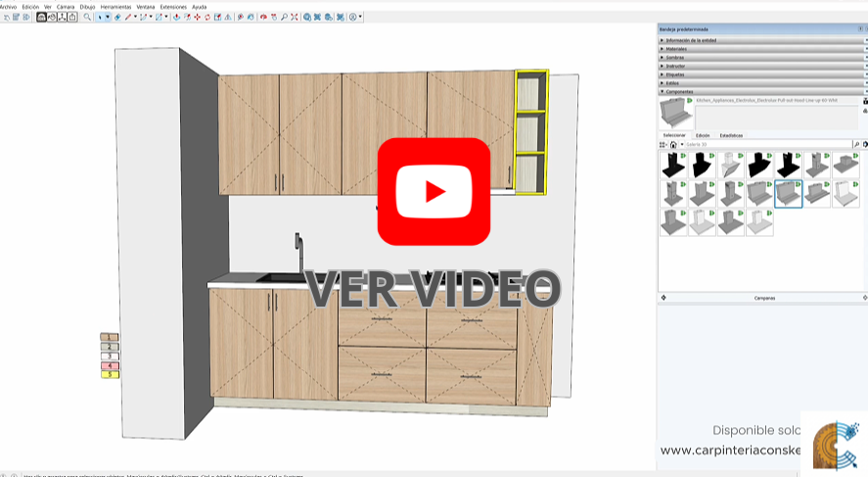Select the arrow Select tool
This screenshot has width=868, height=477.
100,18
